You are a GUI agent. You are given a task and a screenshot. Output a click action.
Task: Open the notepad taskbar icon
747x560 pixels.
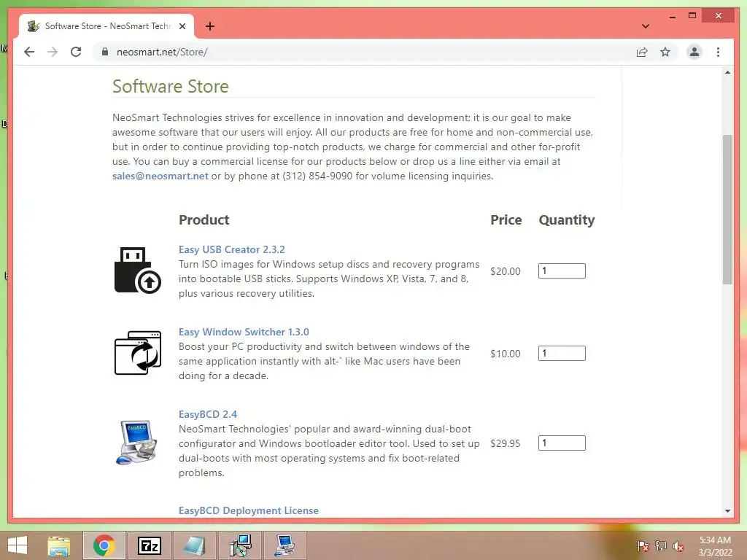194,545
